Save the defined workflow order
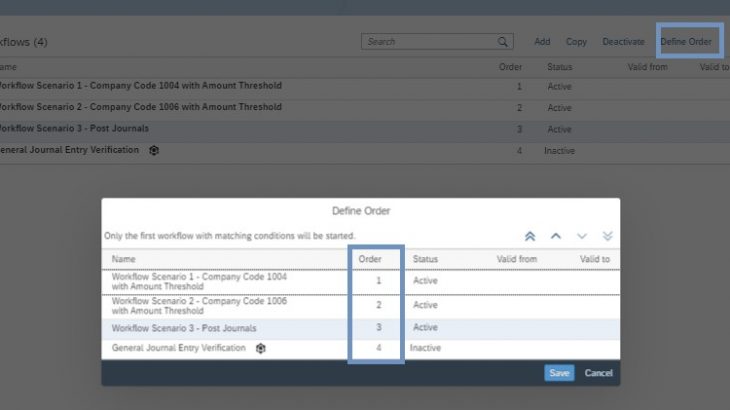The height and width of the screenshot is (410, 730). coord(559,373)
